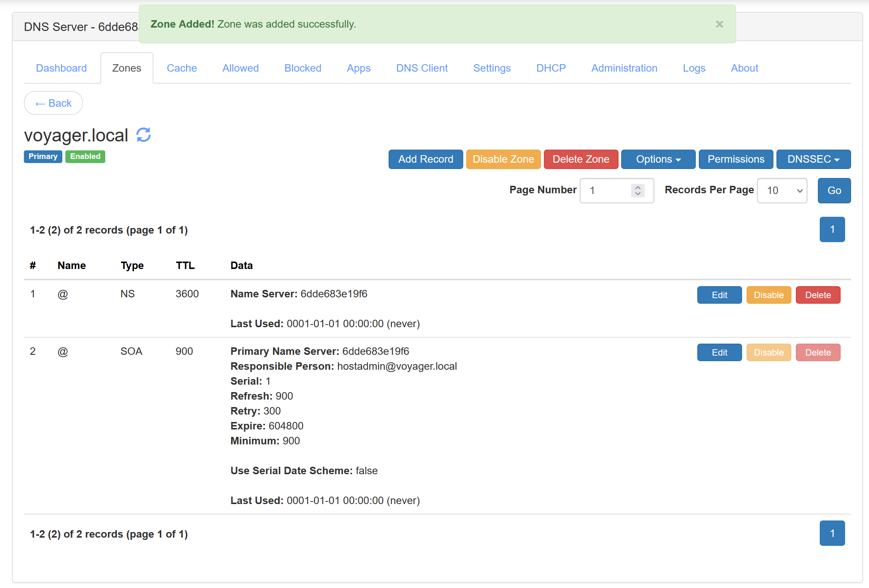Select the Zones tab

click(127, 68)
